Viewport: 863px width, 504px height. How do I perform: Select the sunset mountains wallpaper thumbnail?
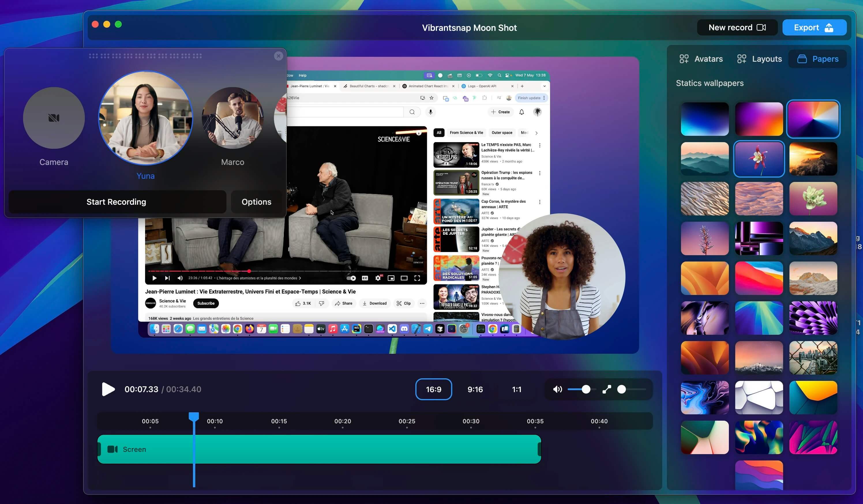point(813,159)
